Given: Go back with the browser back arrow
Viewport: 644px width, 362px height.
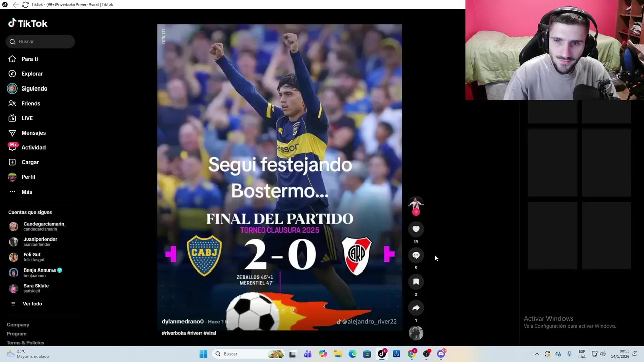Looking at the screenshot, I should (x=15, y=5).
